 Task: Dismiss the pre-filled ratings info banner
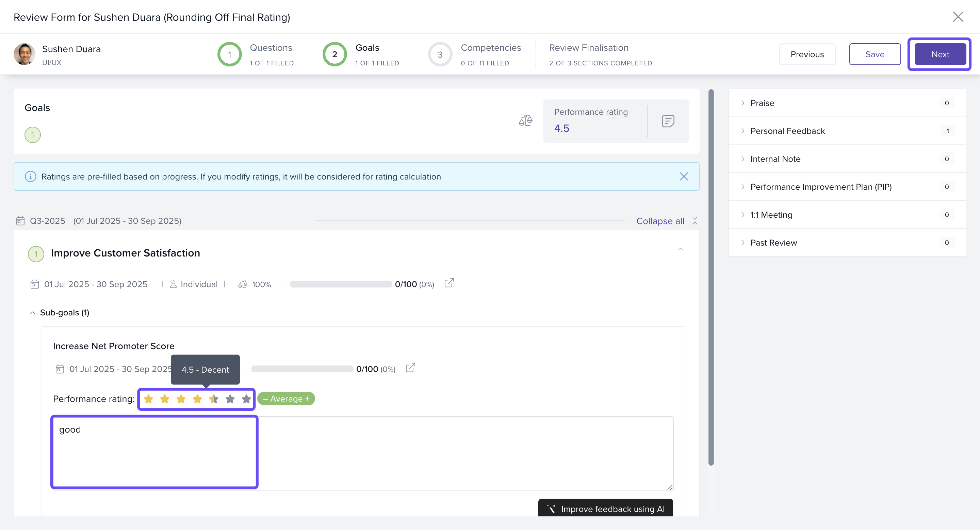point(684,176)
